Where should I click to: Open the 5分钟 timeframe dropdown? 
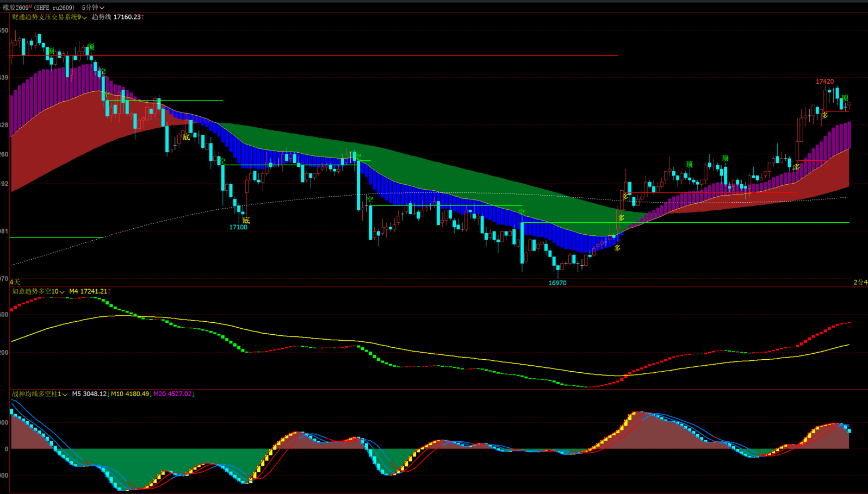pyautogui.click(x=92, y=8)
